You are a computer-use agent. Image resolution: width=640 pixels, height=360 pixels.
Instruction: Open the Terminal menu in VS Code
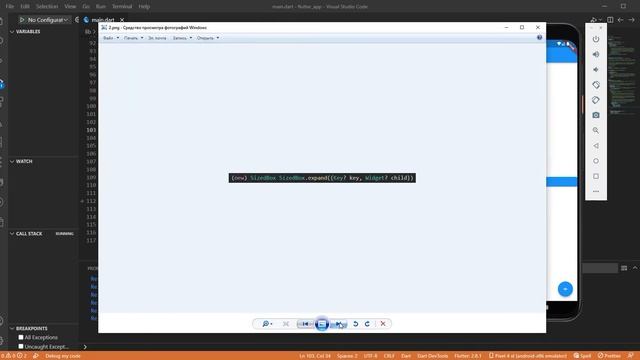pos(122,7)
